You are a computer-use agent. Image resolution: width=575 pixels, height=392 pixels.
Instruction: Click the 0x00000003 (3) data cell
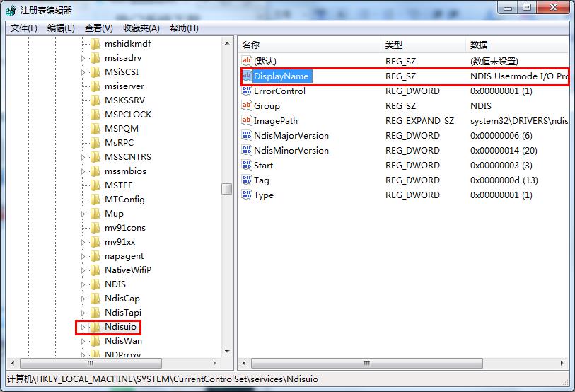(501, 165)
